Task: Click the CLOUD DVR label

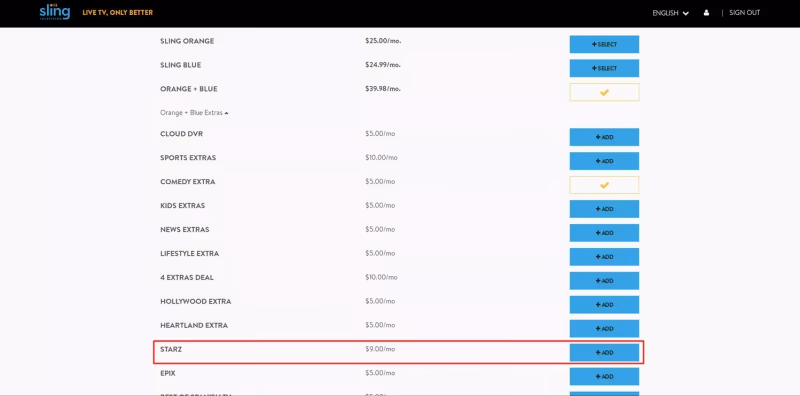Action: (181, 134)
